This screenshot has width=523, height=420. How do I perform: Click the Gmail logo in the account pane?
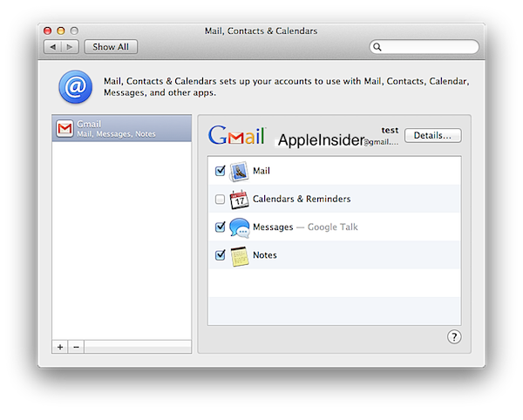coord(237,136)
